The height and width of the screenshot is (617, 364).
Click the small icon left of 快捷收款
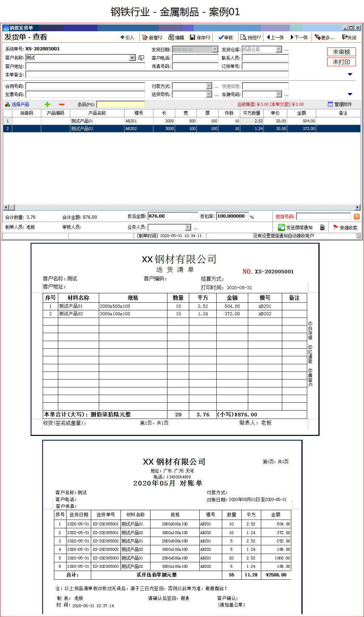click(322, 227)
